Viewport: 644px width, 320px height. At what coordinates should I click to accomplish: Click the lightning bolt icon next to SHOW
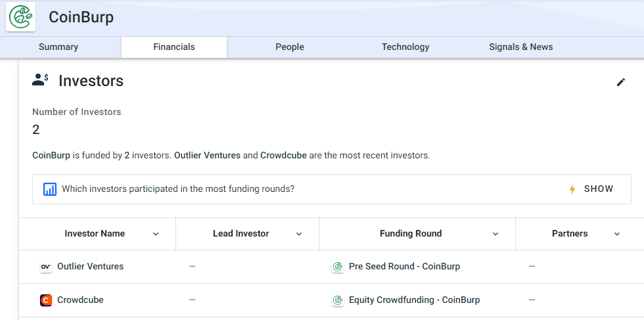tap(572, 189)
